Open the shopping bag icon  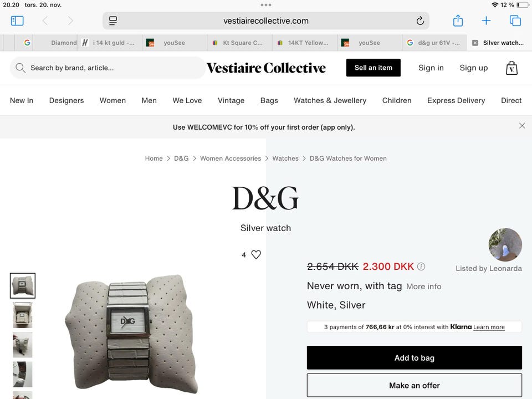tap(511, 68)
